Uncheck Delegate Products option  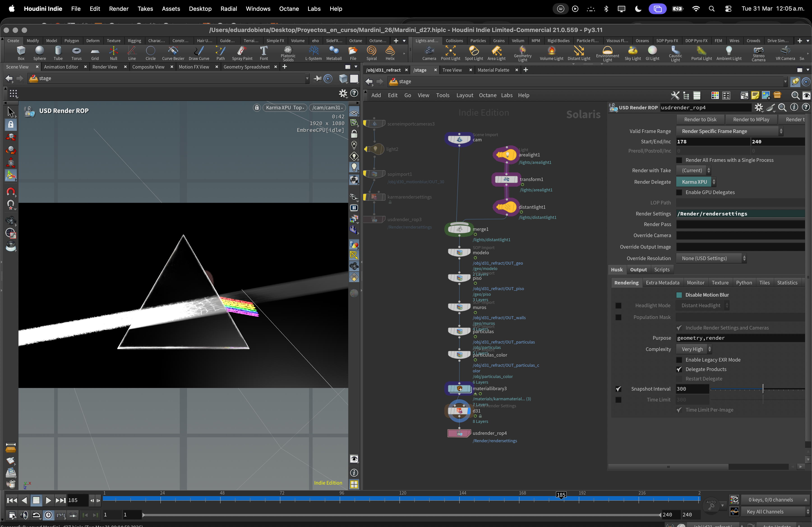click(x=679, y=369)
